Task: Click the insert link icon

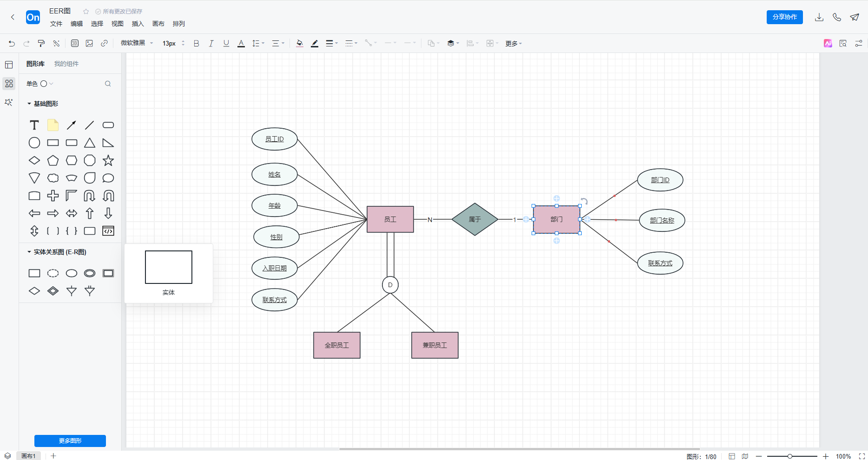Action: pos(104,43)
